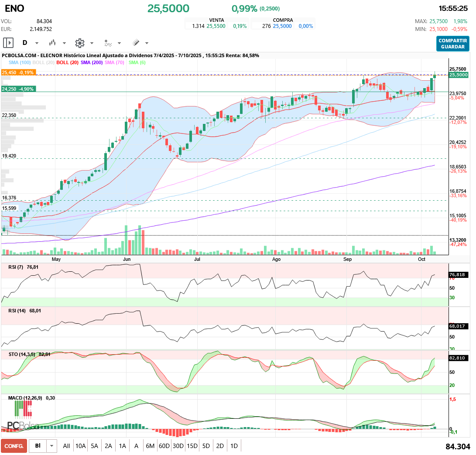Expand dropdown arrow beside settings gear
Viewport: 476px width, 455px height.
pyautogui.click(x=92, y=43)
